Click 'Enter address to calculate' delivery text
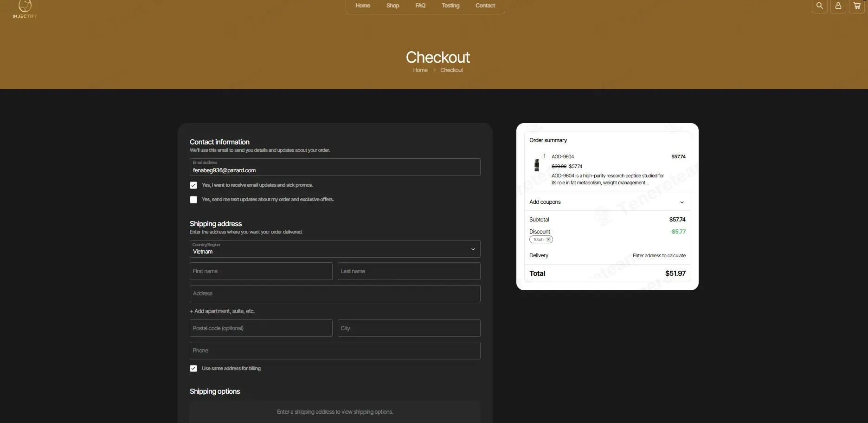Viewport: 868px width, 423px height. pyautogui.click(x=659, y=255)
